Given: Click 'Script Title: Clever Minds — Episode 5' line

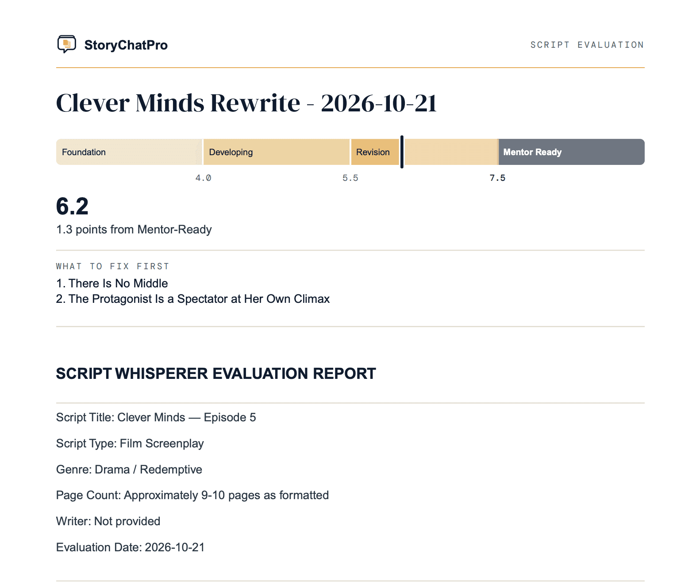Looking at the screenshot, I should (x=156, y=417).
